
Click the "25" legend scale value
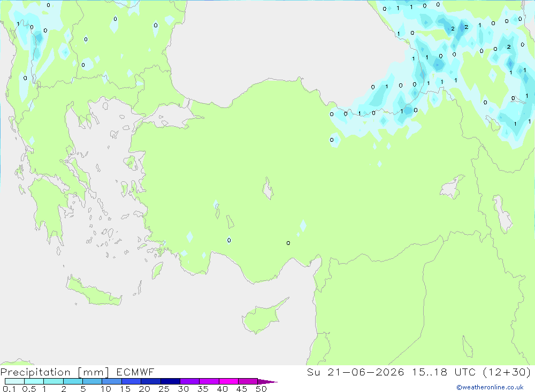164,389
